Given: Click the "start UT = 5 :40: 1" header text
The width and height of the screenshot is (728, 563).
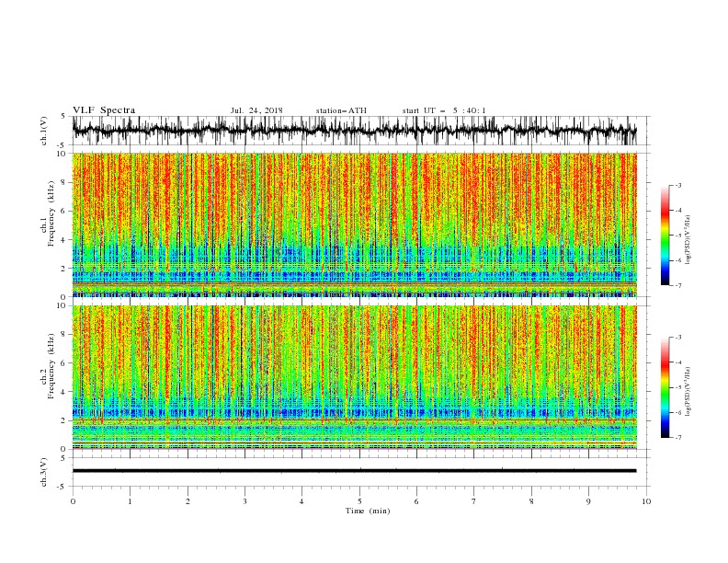Looking at the screenshot, I should 444,110.
